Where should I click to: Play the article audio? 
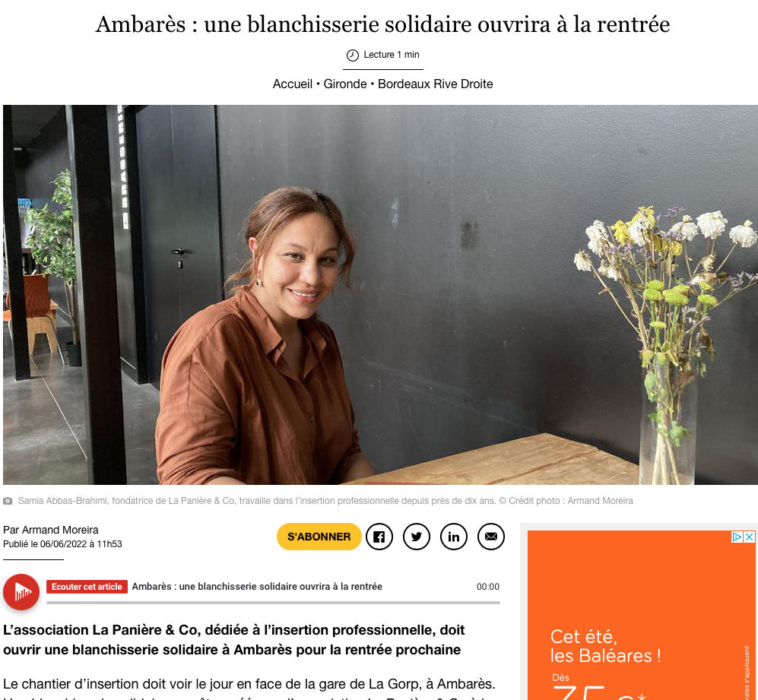point(21,592)
